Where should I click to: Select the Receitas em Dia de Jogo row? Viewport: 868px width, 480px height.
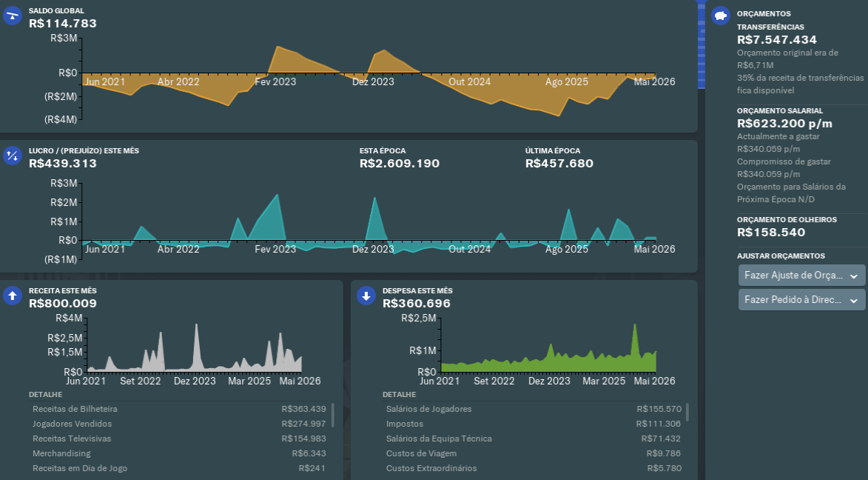[179, 468]
